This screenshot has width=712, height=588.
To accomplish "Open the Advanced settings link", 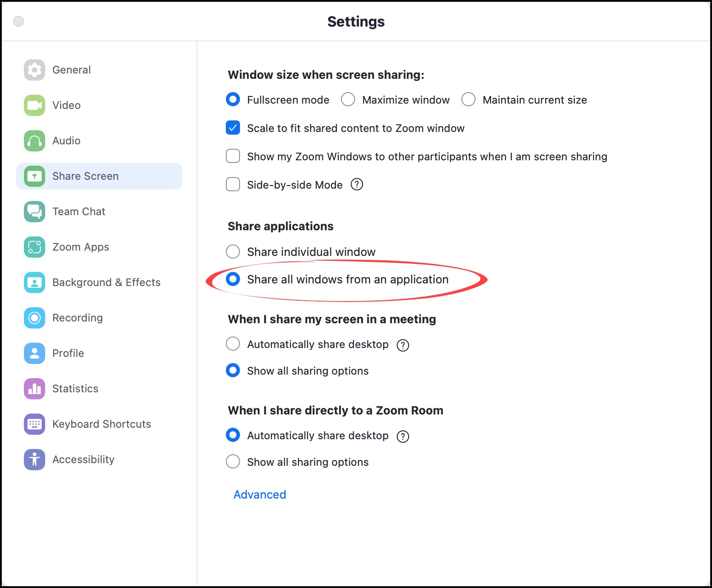I will coord(260,495).
